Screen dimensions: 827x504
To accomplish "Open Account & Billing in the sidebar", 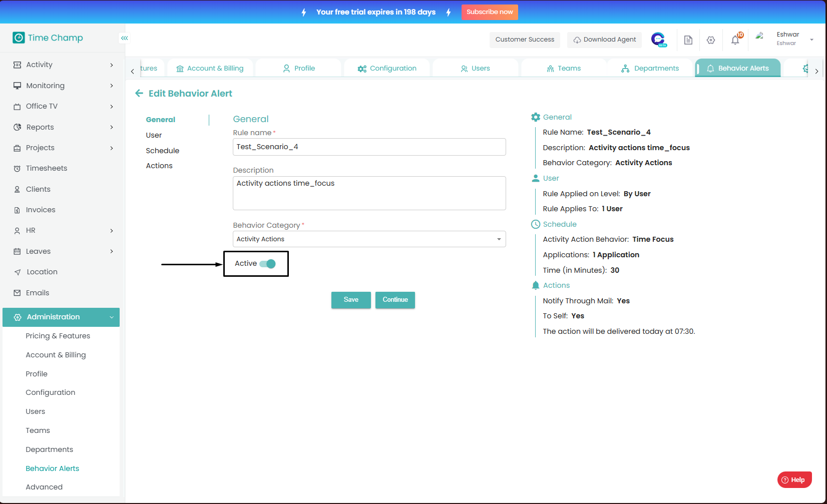I will click(56, 355).
